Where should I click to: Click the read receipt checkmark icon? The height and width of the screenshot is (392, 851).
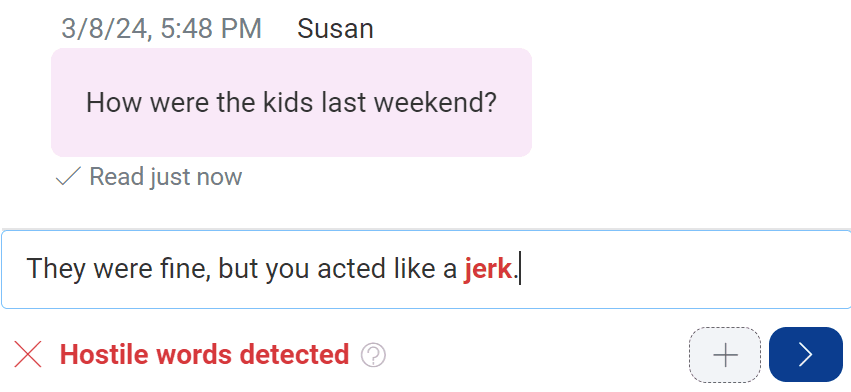68,176
